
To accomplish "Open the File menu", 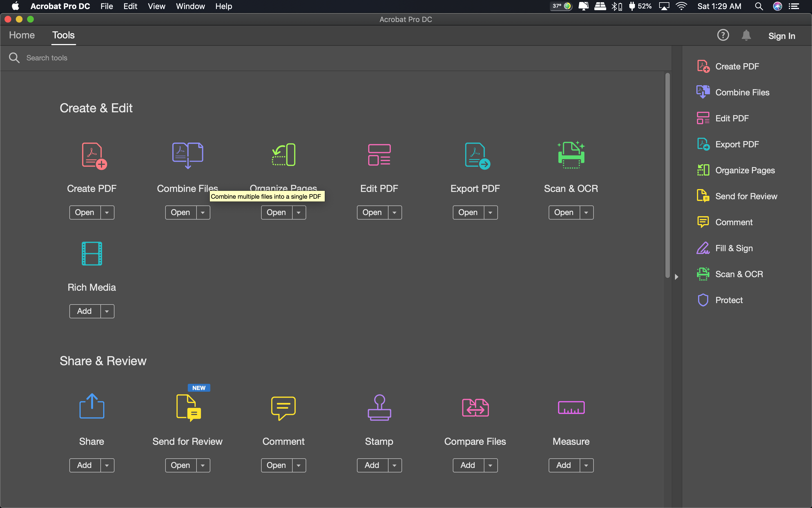I will (107, 6).
